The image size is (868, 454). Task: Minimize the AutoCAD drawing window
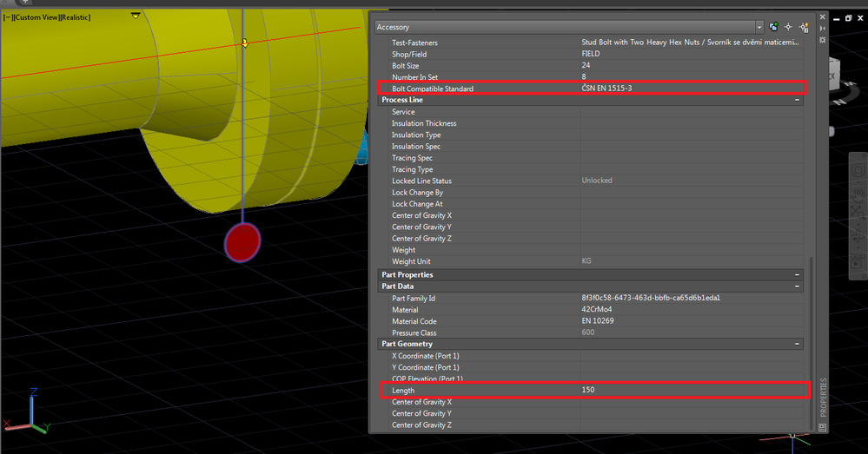(837, 18)
